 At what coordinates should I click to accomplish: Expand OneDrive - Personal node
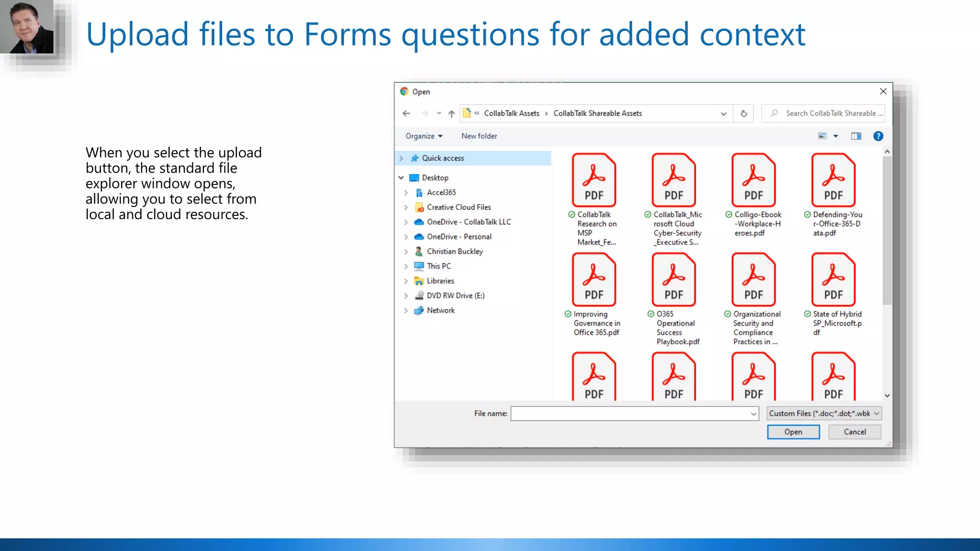(x=406, y=237)
